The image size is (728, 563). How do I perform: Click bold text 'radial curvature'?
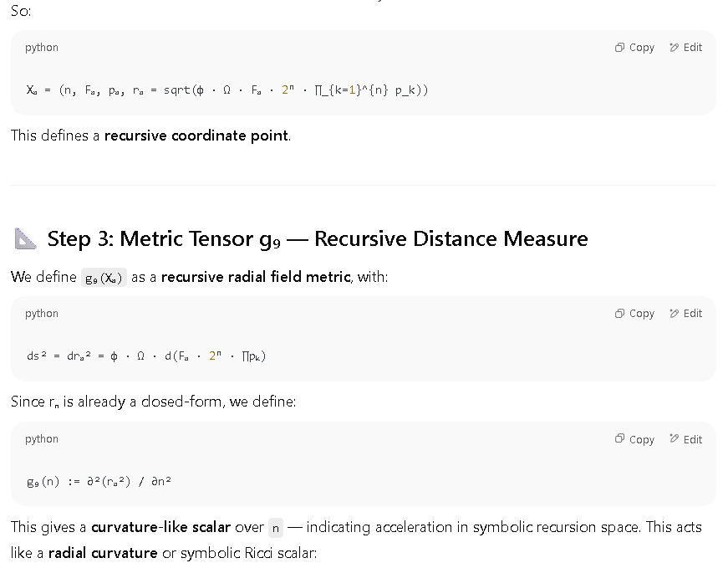[103, 553]
